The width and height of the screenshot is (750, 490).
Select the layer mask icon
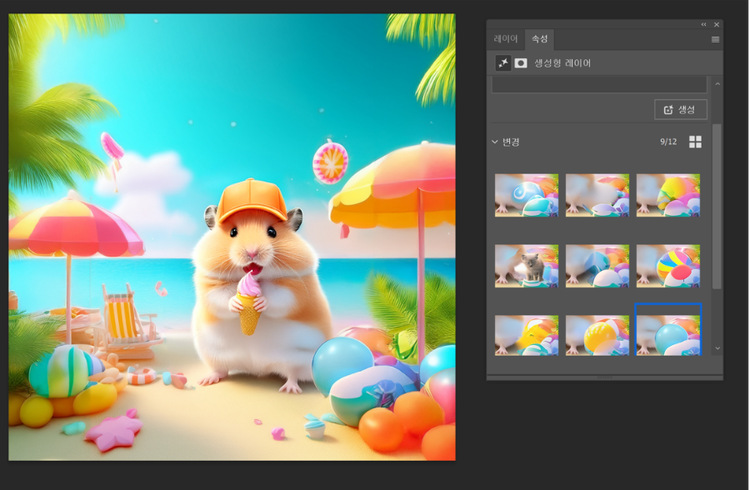click(520, 63)
